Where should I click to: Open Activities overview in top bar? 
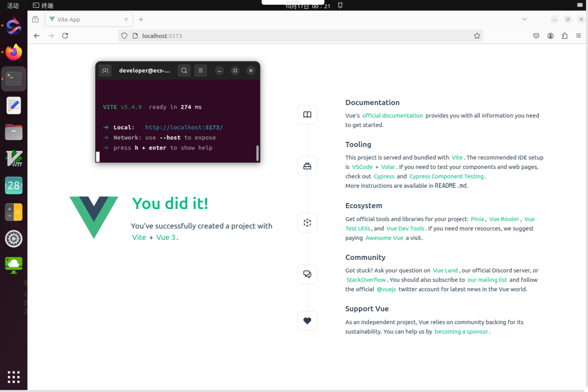(x=13, y=5)
